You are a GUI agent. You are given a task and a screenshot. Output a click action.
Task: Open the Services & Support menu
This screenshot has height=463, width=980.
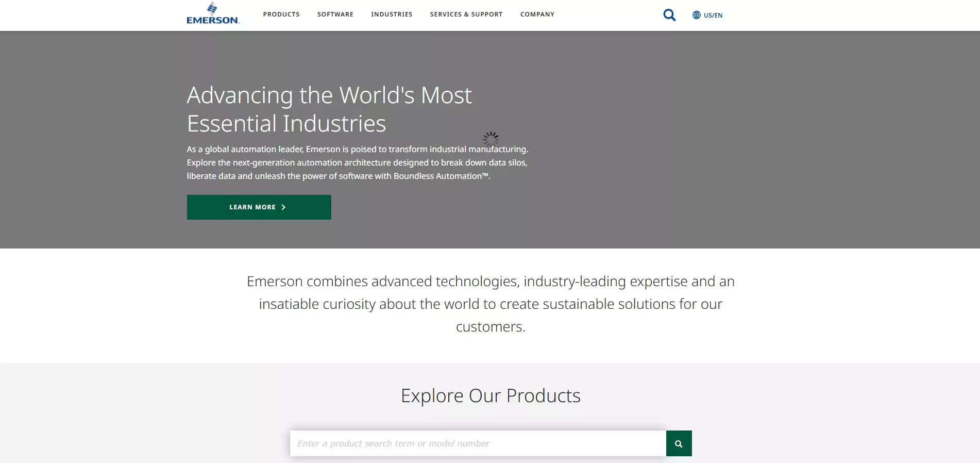(466, 14)
